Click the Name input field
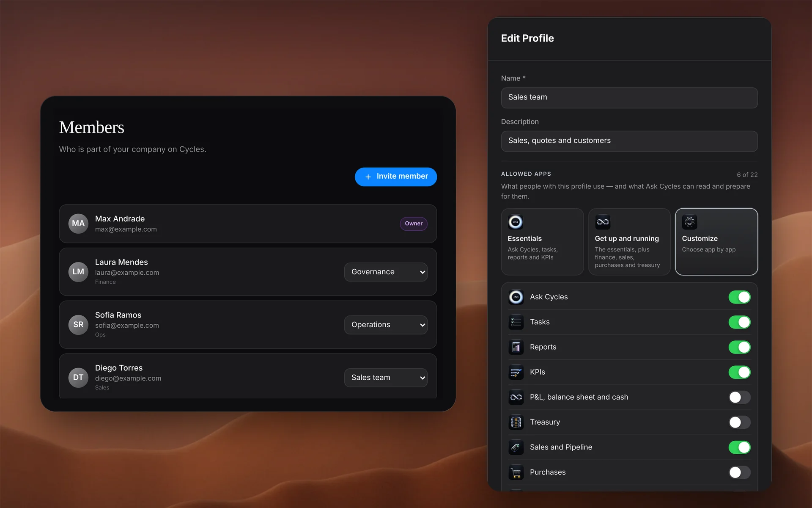Viewport: 812px width, 508px height. coord(629,98)
